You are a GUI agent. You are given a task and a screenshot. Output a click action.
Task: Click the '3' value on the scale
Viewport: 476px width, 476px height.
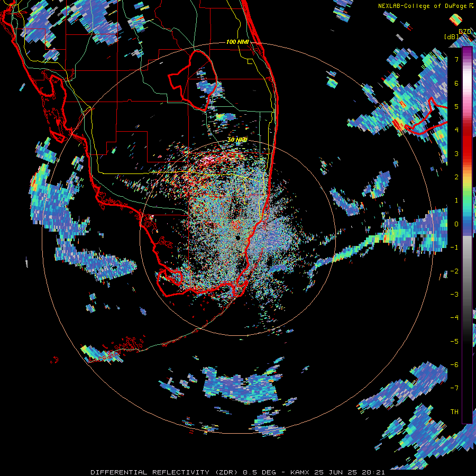pyautogui.click(x=456, y=153)
